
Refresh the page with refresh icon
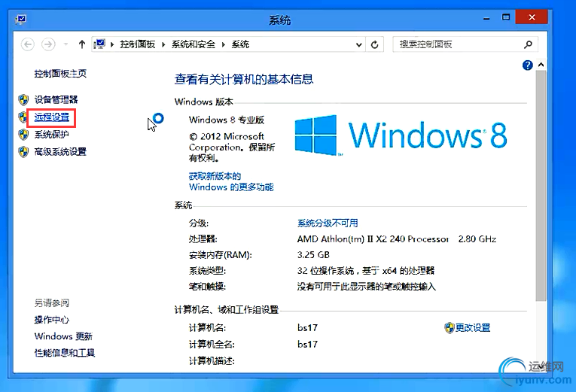375,45
